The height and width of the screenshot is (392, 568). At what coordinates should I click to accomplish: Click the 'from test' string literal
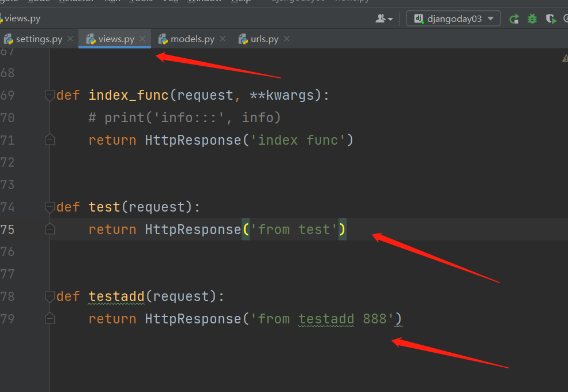coord(294,229)
